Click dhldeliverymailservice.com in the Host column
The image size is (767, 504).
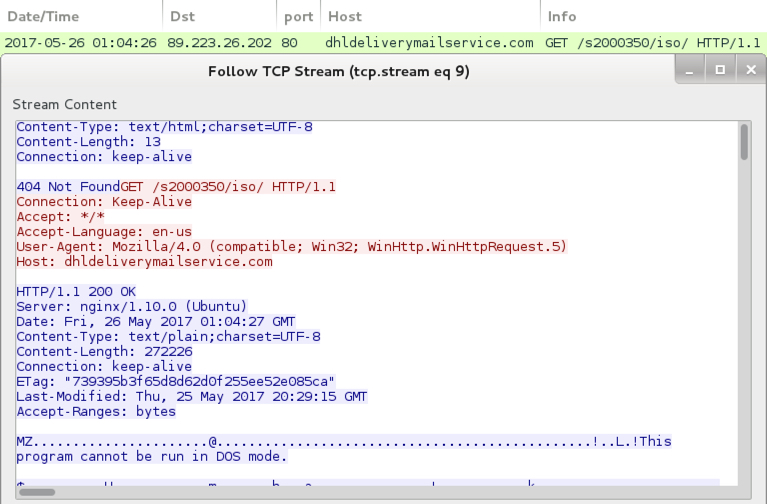[x=429, y=43]
